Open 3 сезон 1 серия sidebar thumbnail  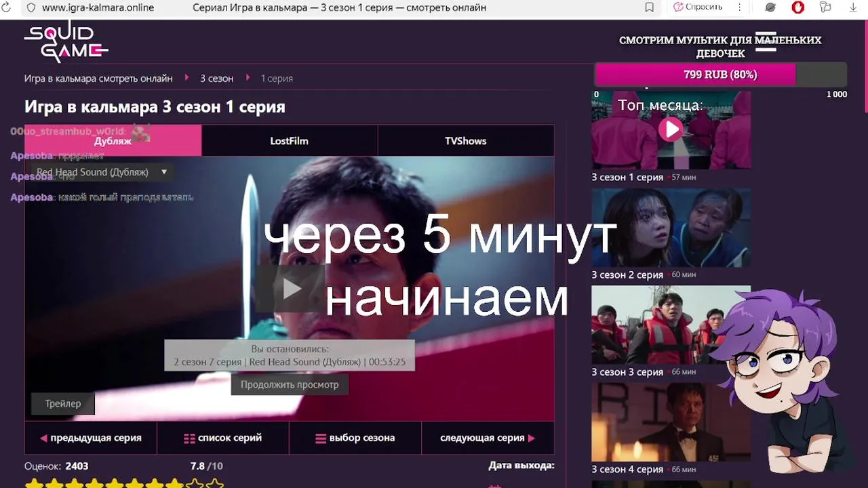pos(671,129)
